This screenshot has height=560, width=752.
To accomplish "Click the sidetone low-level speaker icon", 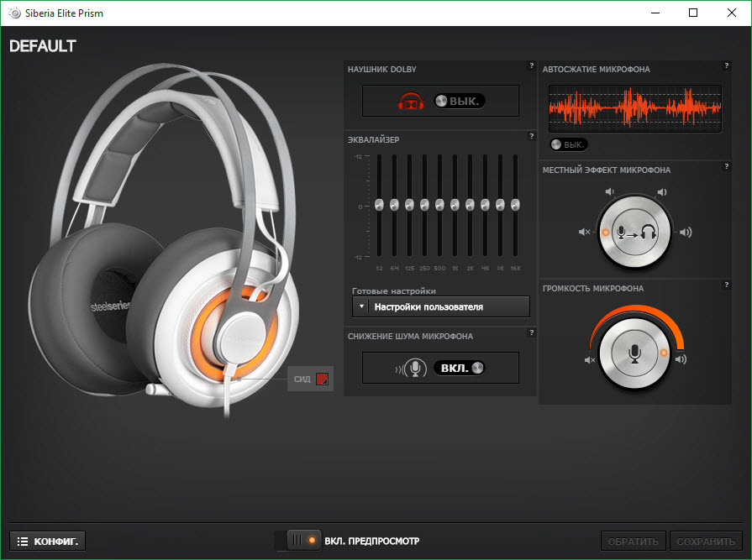I will coord(609,191).
